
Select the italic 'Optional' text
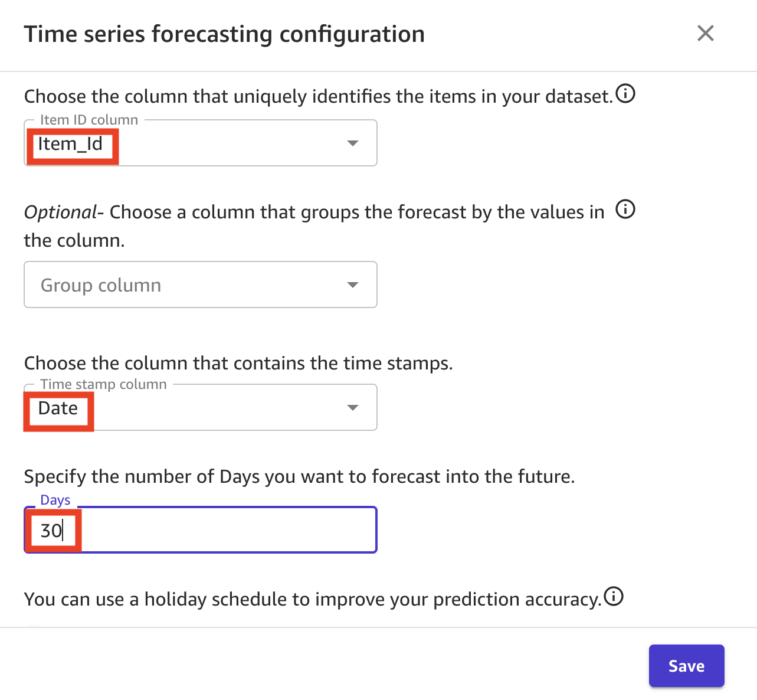coord(60,212)
